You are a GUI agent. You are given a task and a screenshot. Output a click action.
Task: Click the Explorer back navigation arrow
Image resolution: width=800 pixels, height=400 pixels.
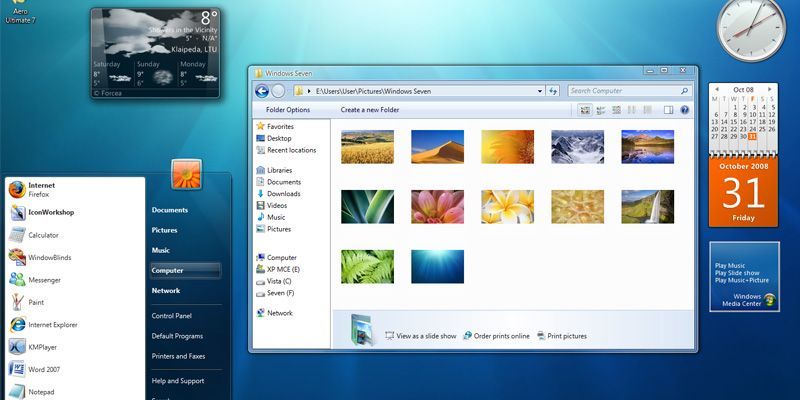click(x=262, y=91)
